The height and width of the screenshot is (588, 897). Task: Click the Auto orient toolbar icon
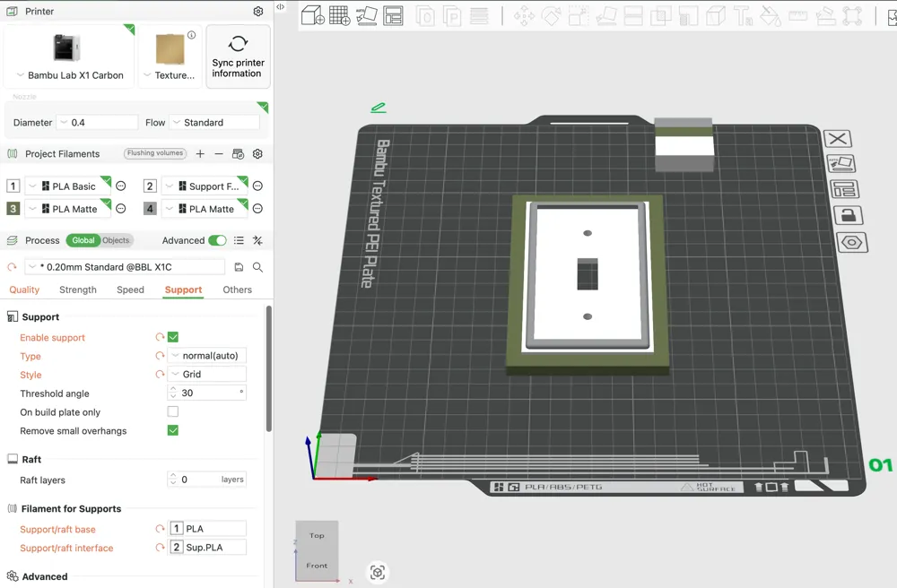pos(366,15)
